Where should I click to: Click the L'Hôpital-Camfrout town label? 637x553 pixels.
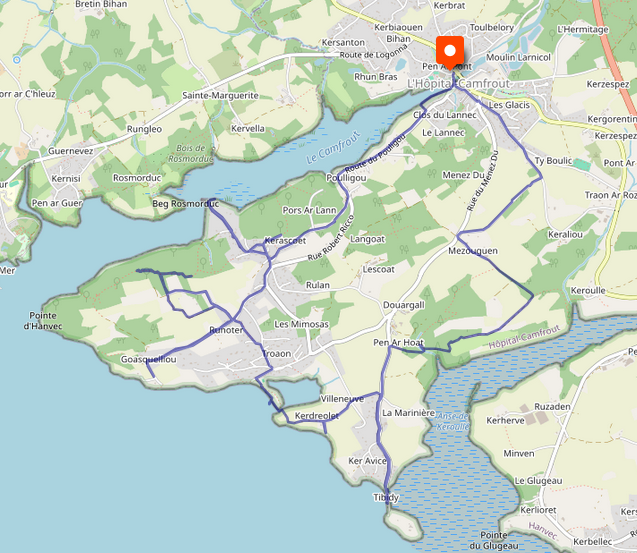(x=458, y=84)
